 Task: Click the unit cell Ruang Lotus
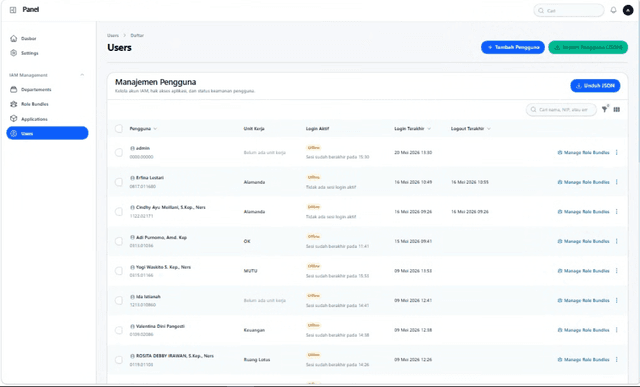(x=257, y=360)
